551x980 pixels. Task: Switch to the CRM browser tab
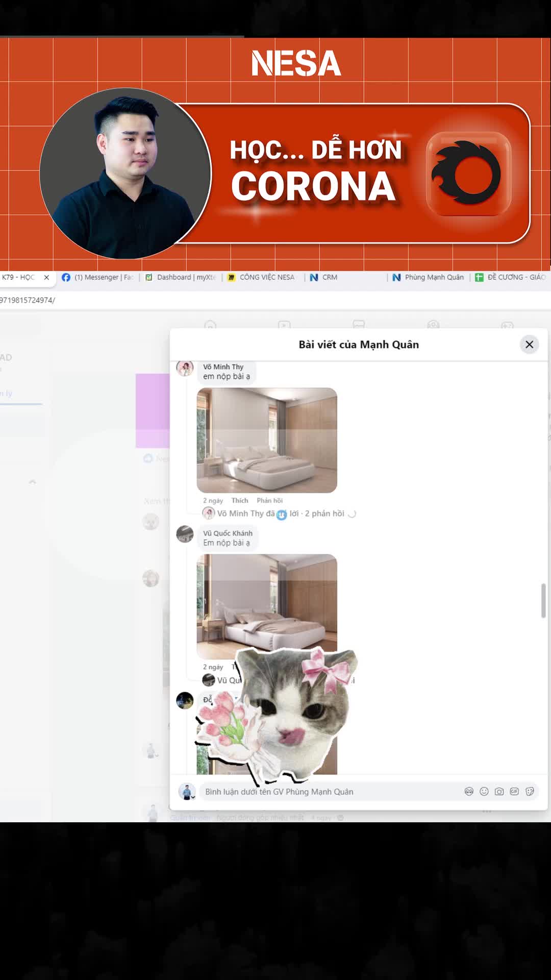(324, 277)
